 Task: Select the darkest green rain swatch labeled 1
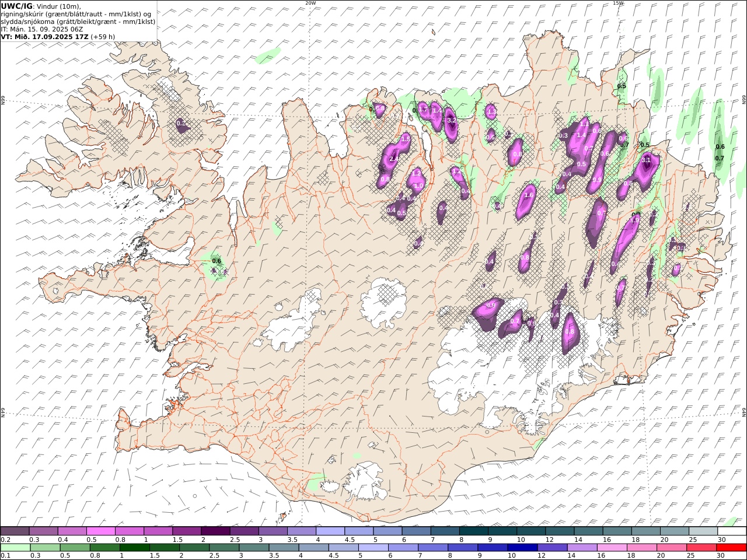click(x=135, y=548)
